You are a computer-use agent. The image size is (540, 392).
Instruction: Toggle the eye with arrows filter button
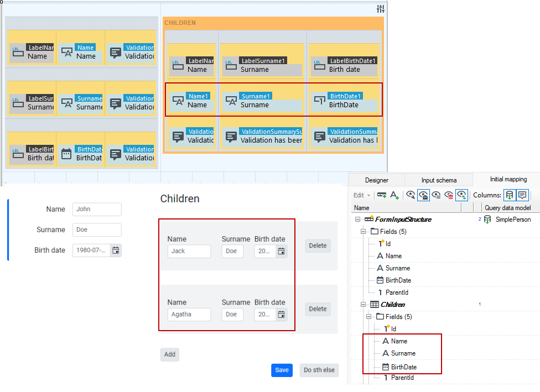461,195
